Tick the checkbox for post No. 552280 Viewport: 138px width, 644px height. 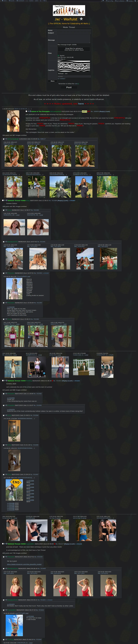4,210
